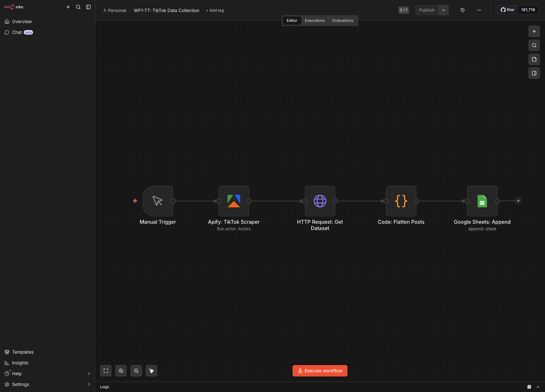Viewport: 545px width, 392px height.
Task: Click the tidy up nodes button
Action: (151, 371)
